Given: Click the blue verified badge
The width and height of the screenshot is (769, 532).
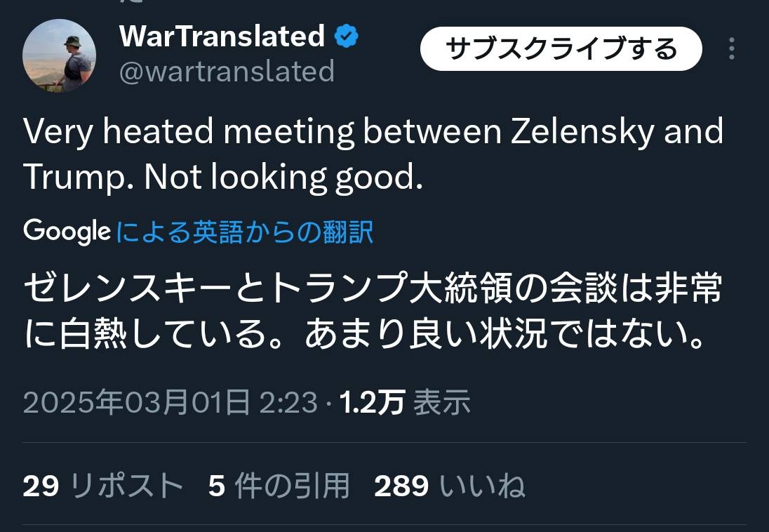Looking at the screenshot, I should click(x=346, y=36).
